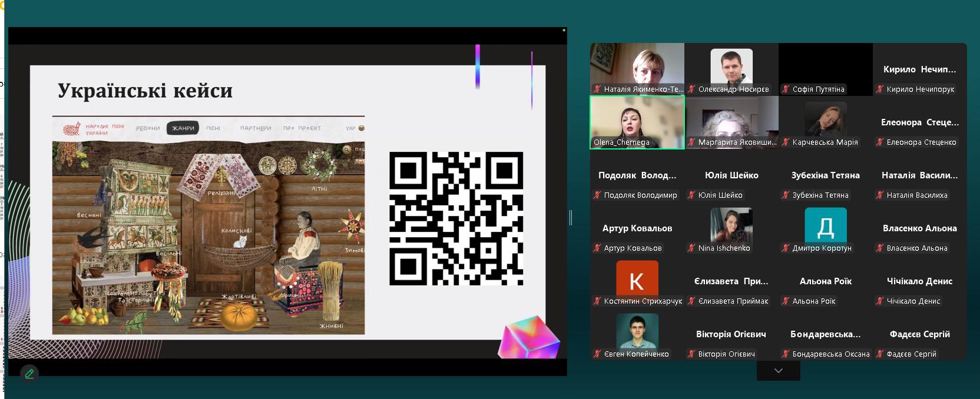The height and width of the screenshot is (399, 980).
Task: Open Про проект menu on slide website
Action: (x=302, y=128)
